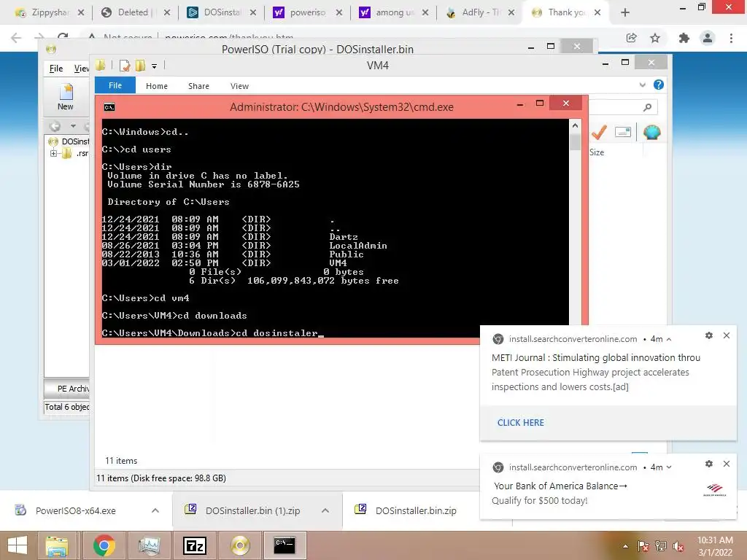747x560 pixels.
Task: Open the Share ribbon tab
Action: pos(198,86)
